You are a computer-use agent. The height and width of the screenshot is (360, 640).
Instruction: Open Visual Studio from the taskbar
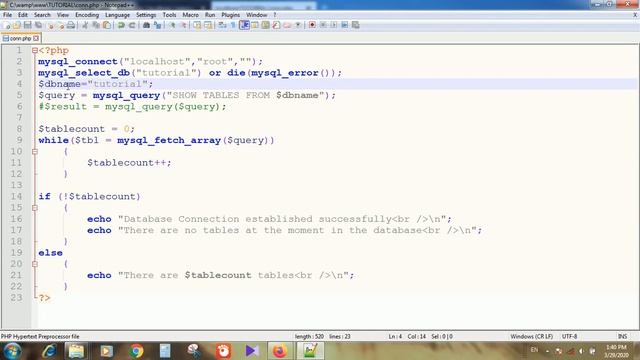point(252,351)
